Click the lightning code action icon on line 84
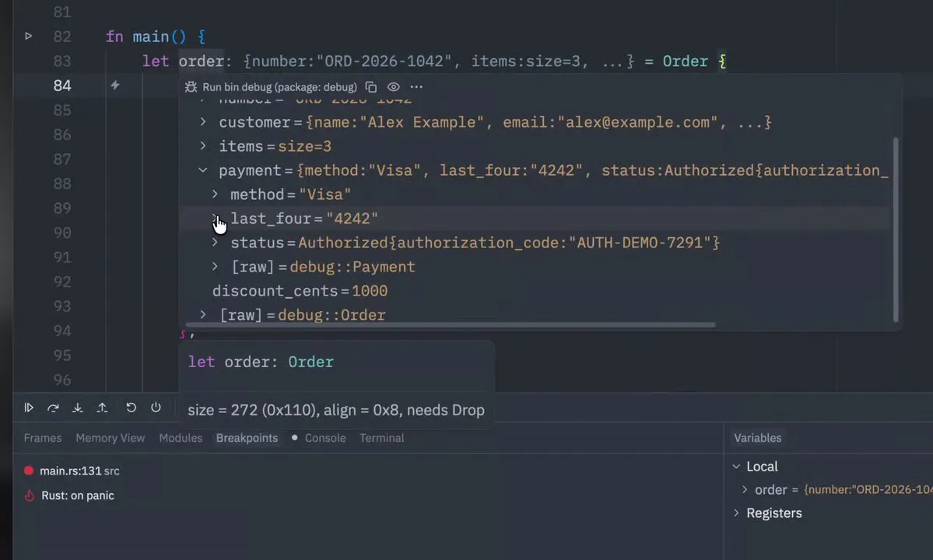 point(115,86)
